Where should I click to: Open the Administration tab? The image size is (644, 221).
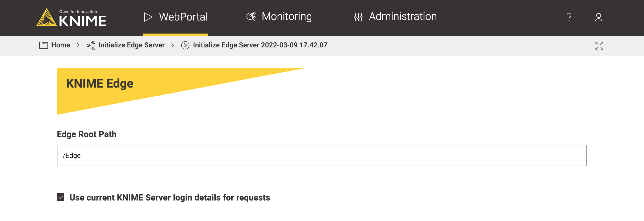(395, 17)
